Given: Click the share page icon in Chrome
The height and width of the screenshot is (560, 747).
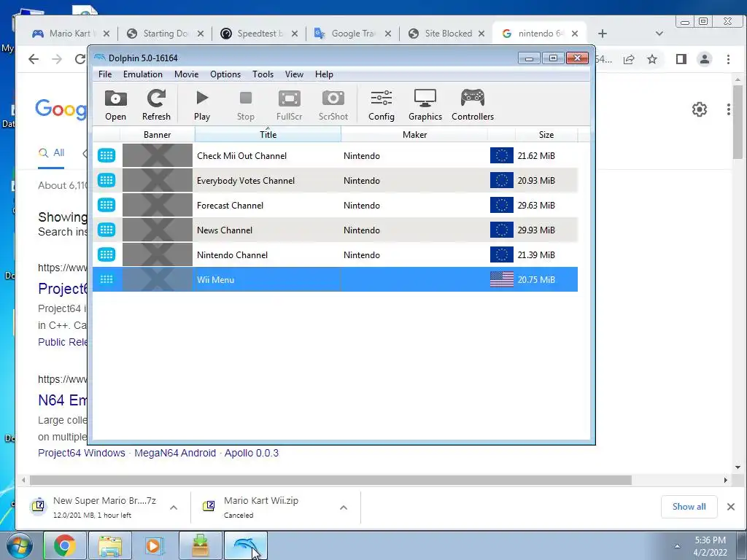Looking at the screenshot, I should pyautogui.click(x=629, y=59).
